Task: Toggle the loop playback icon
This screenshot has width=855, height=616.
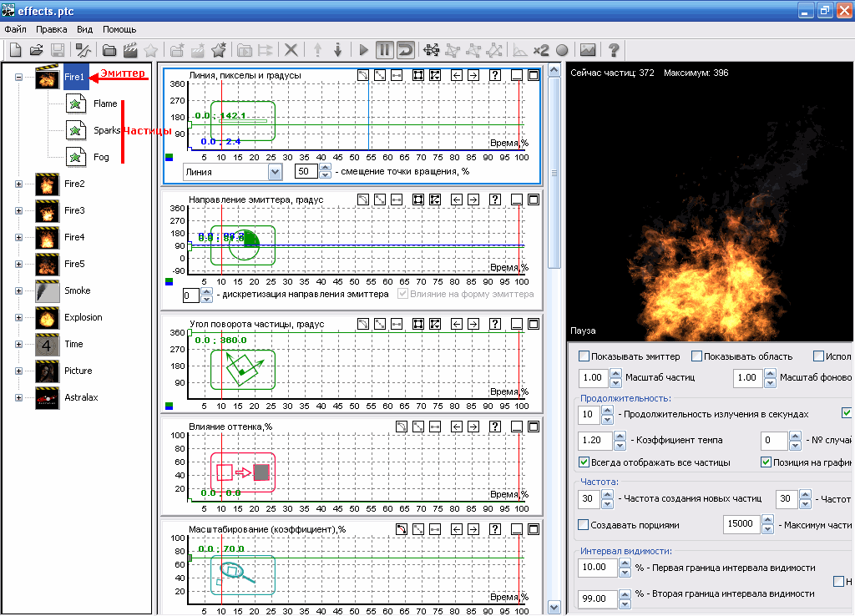Action: (x=405, y=50)
